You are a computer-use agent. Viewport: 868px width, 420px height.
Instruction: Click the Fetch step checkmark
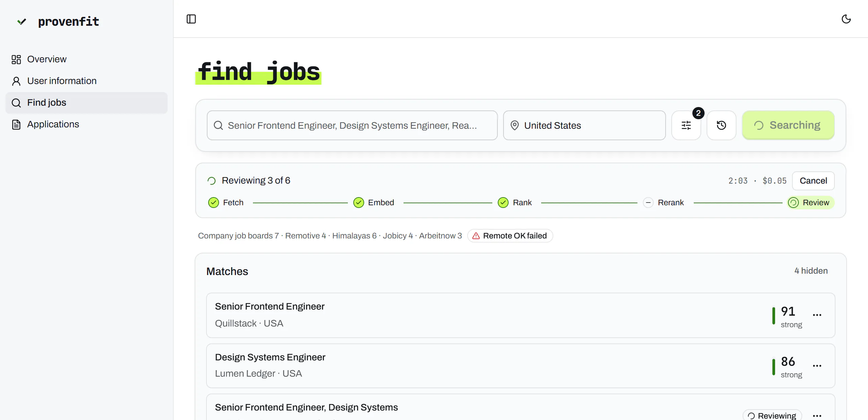click(214, 203)
